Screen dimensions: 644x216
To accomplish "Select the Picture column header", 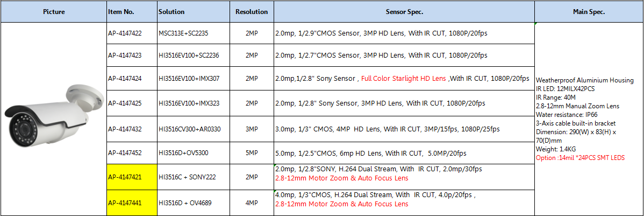I will (54, 12).
